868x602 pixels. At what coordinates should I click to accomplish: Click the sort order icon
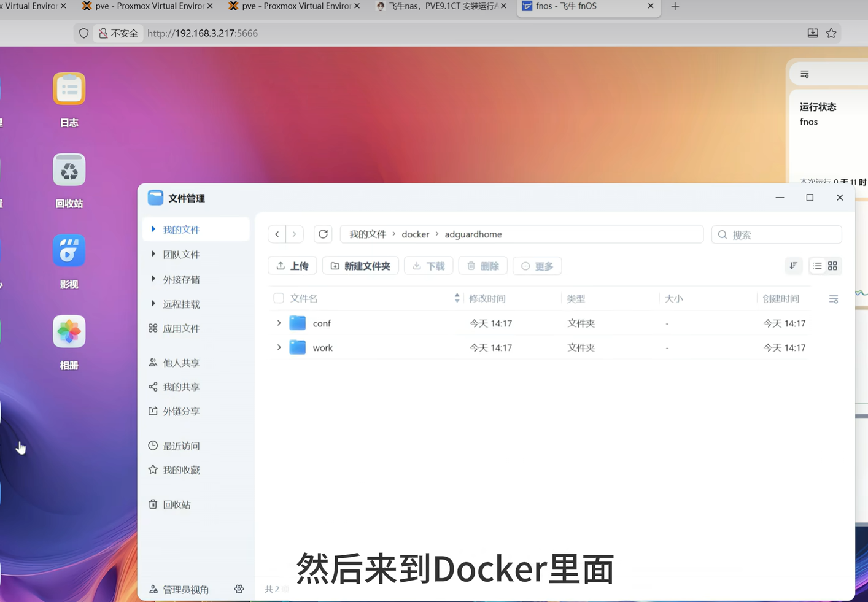click(x=793, y=266)
